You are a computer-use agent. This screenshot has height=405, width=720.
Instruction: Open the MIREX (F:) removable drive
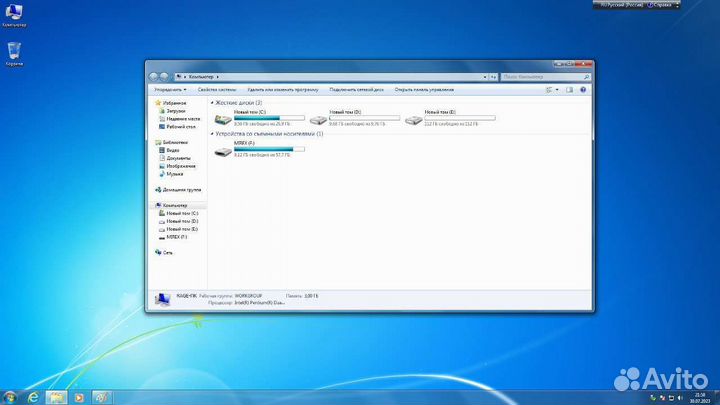(223, 151)
